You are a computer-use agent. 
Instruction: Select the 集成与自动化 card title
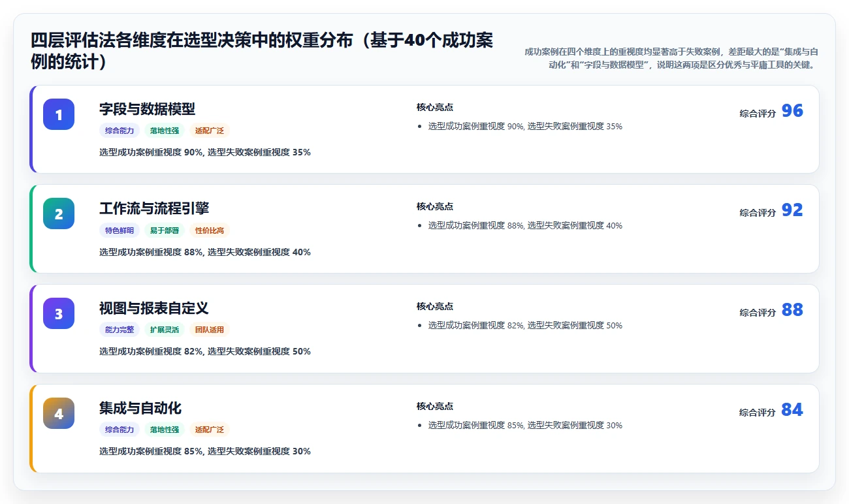[140, 408]
